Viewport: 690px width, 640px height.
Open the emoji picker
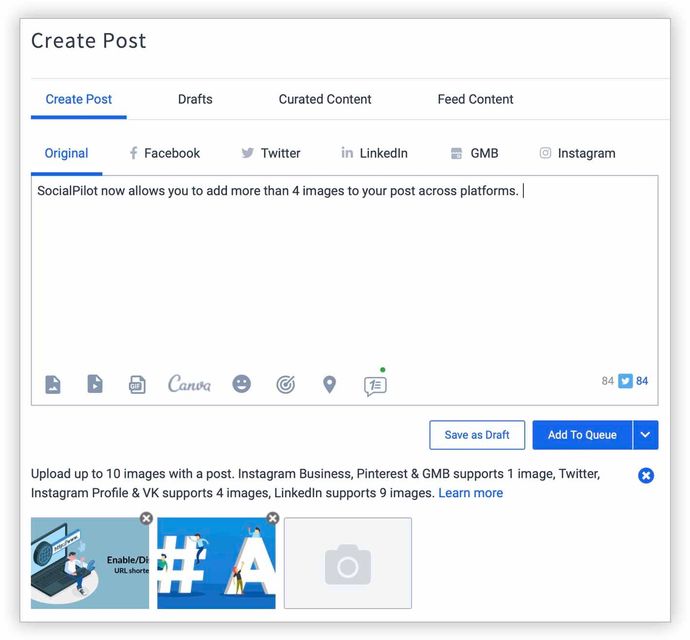(x=242, y=384)
